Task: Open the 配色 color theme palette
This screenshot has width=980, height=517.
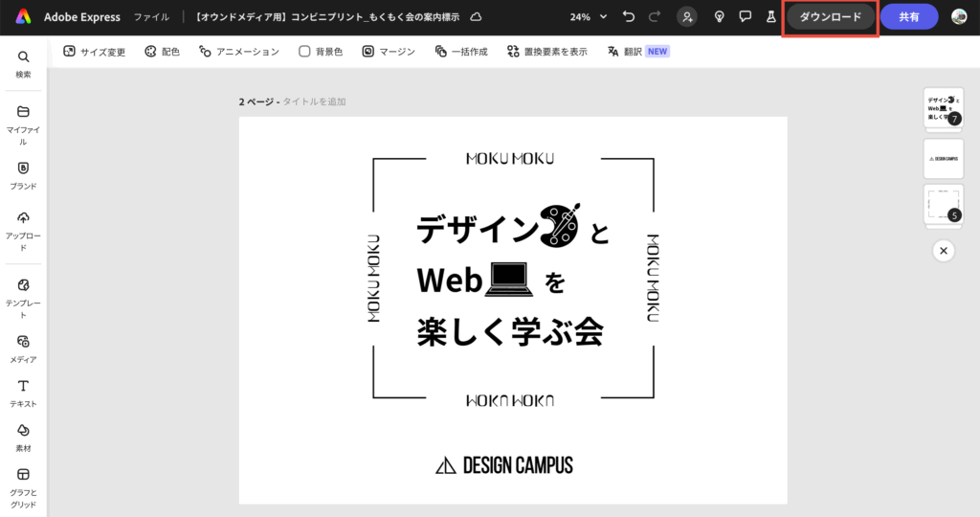Action: click(162, 52)
